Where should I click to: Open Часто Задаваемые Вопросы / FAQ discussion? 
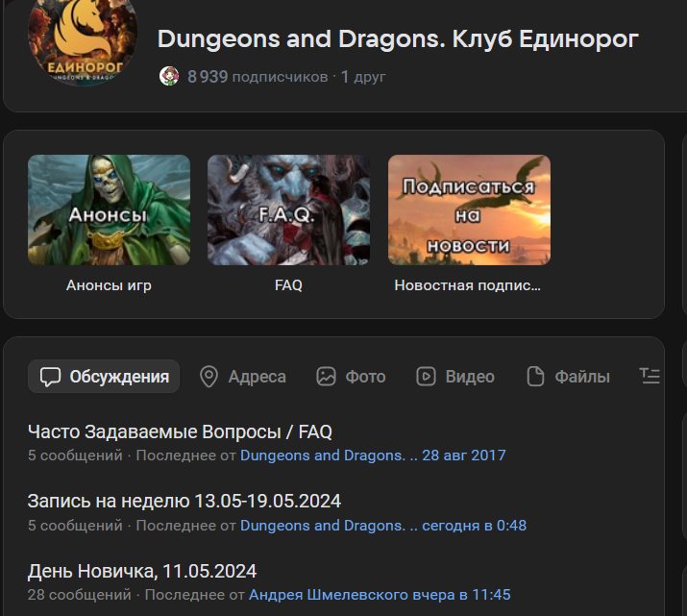point(180,432)
